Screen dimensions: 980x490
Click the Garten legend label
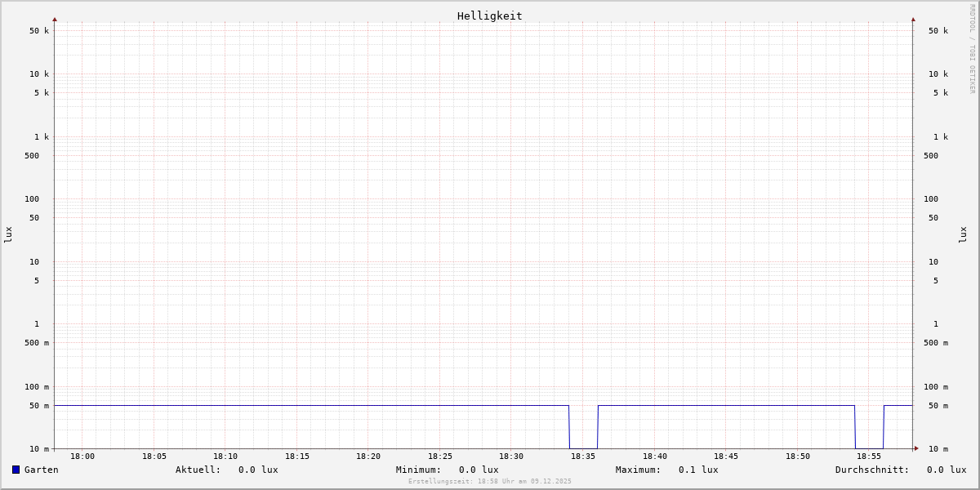(41, 470)
